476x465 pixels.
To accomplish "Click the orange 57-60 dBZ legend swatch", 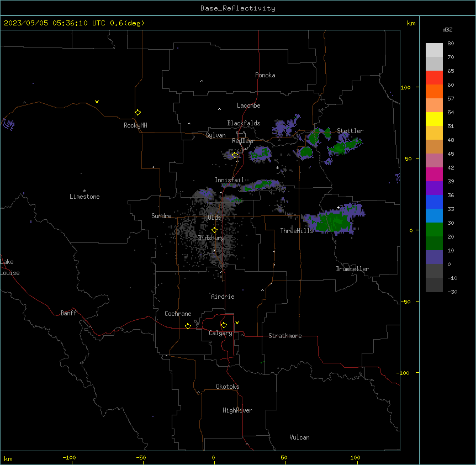I will (x=434, y=92).
